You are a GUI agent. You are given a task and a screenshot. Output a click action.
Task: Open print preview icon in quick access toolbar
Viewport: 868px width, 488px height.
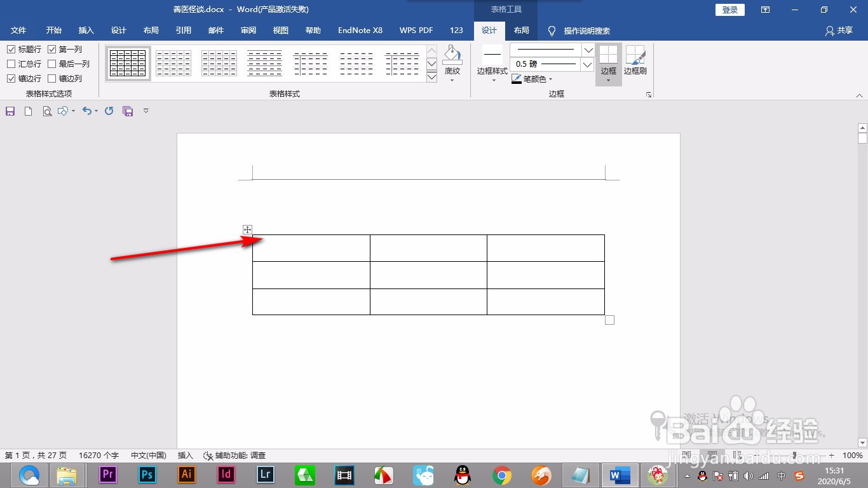pos(46,111)
